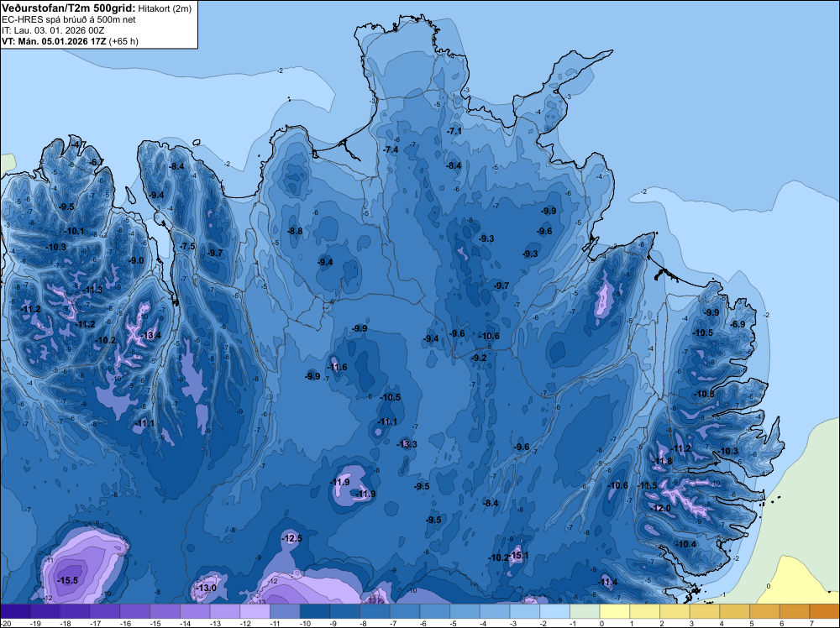Click the 'Veðurstofan/T2m 500grid:' title text
Image resolution: width=840 pixels, height=628 pixels.
click(x=69, y=8)
